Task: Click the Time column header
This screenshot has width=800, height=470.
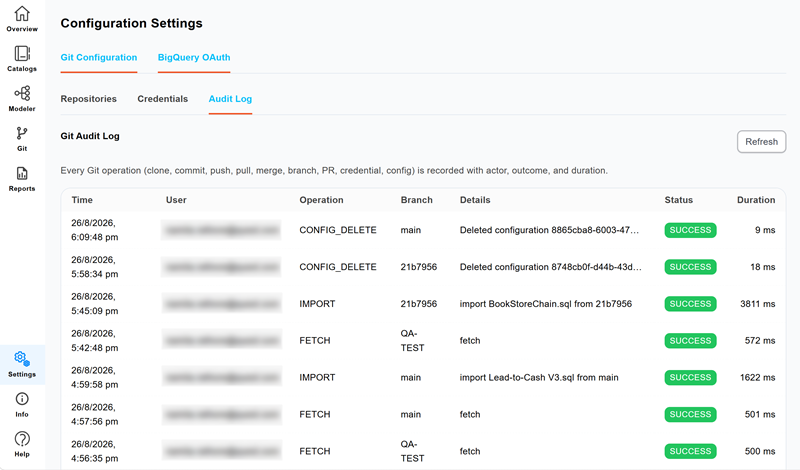Action: 82,200
